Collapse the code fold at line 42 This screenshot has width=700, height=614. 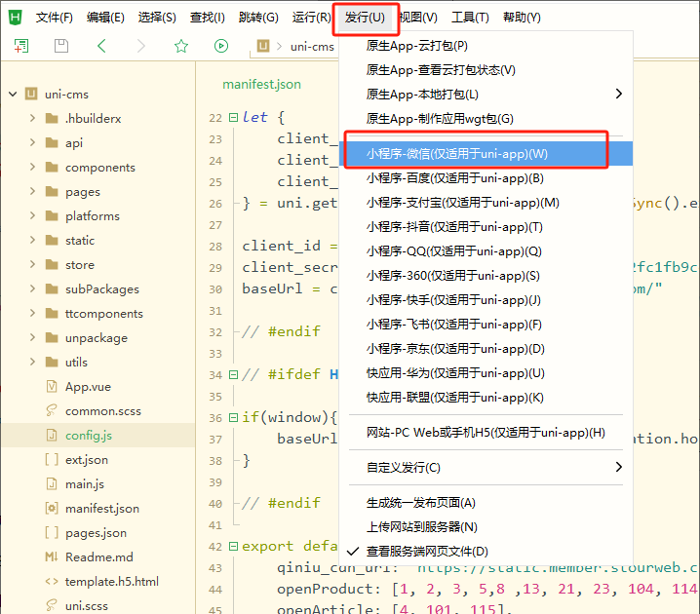(233, 547)
